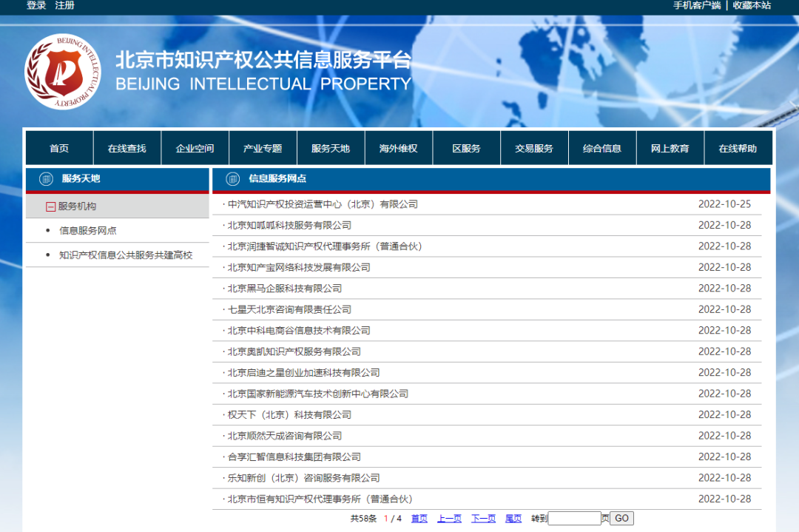This screenshot has width=799, height=532.
Task: Open the 手机客户端 link
Action: tap(697, 5)
